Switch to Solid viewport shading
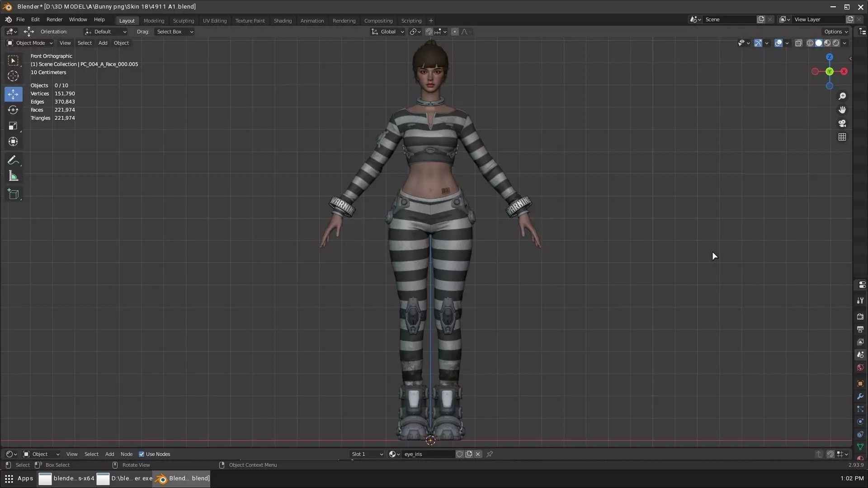 pos(819,43)
